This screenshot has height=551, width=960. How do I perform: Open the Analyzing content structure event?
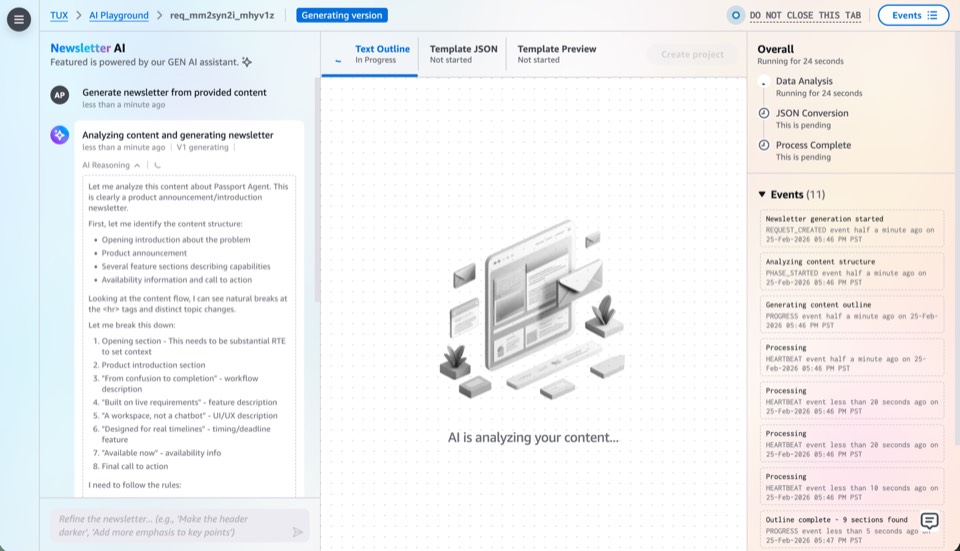(852, 271)
